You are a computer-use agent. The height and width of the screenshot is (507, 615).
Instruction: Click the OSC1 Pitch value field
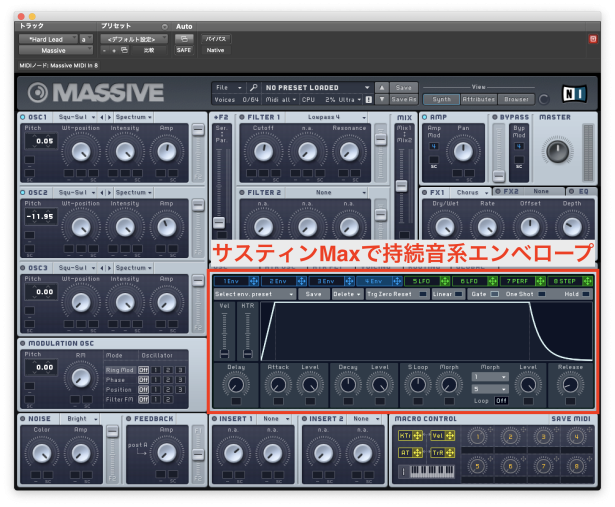(41, 141)
